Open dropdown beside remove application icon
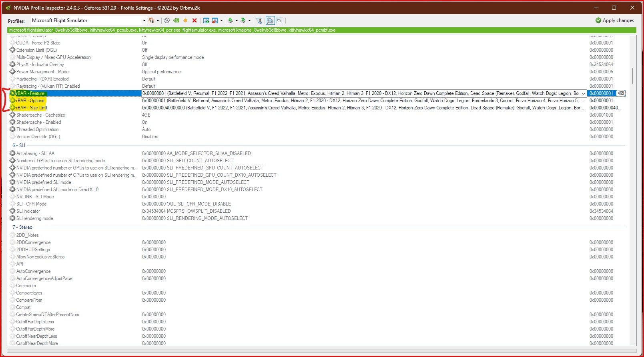 click(x=221, y=20)
